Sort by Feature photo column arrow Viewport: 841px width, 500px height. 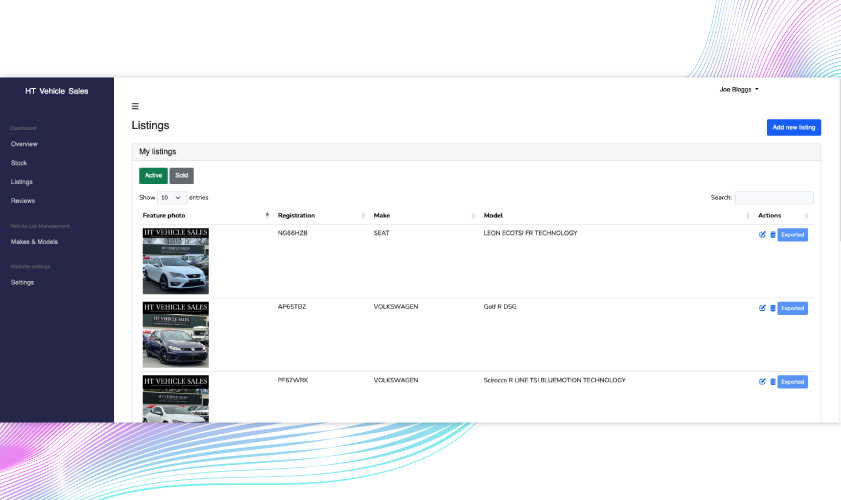coord(267,215)
